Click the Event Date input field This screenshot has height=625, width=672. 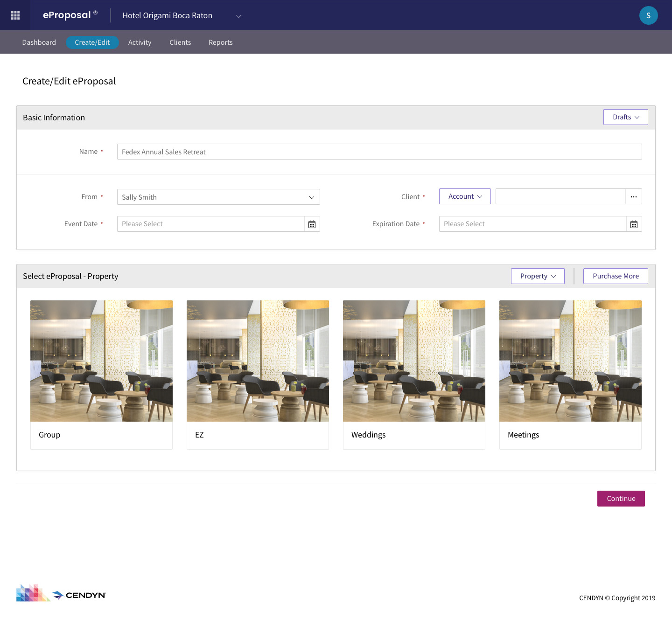210,224
